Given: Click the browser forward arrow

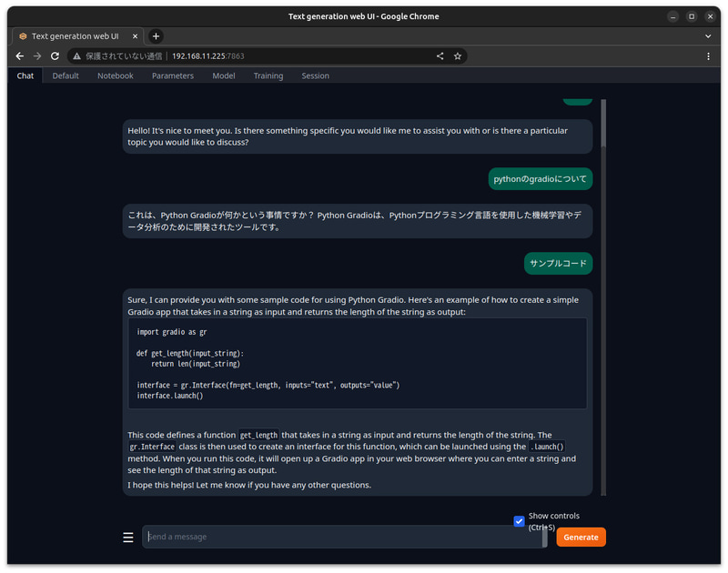Looking at the screenshot, I should pos(36,55).
